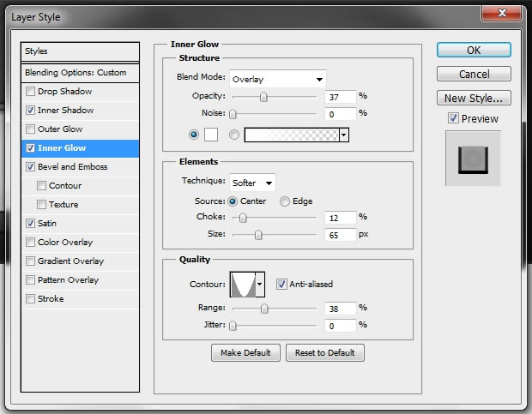Click the glow color white swatch
The image size is (532, 414).
click(x=211, y=135)
